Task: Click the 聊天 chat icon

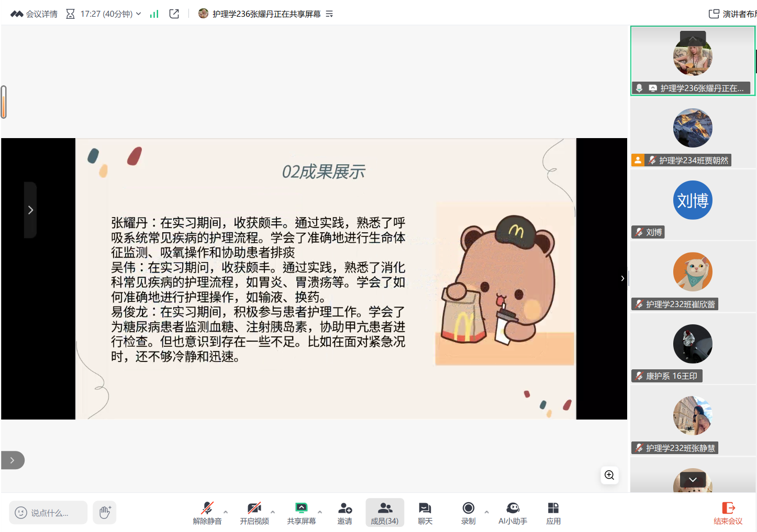Action: tap(425, 513)
